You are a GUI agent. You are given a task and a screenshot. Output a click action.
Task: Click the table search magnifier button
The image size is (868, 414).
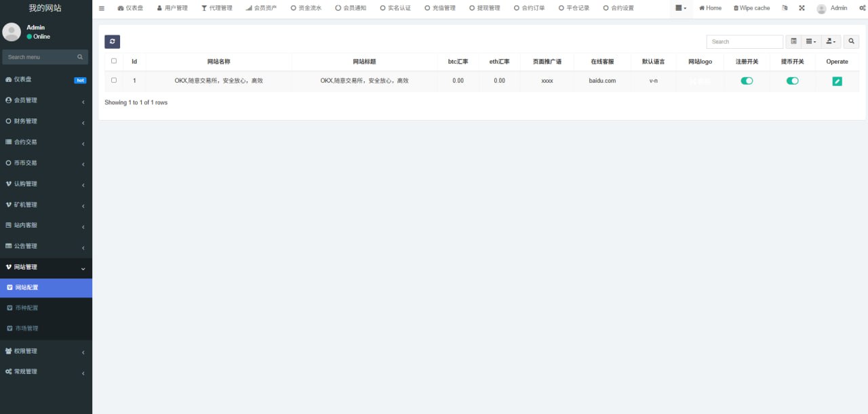pyautogui.click(x=850, y=41)
